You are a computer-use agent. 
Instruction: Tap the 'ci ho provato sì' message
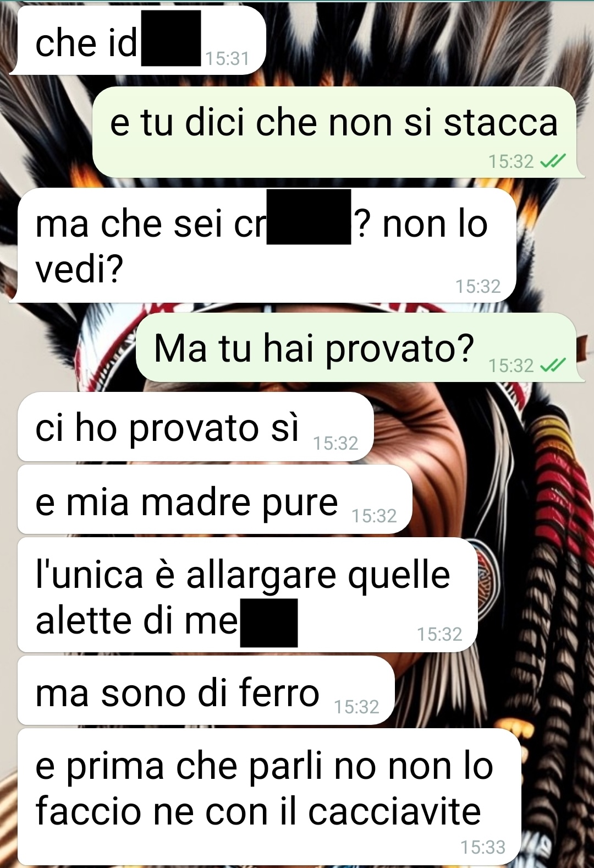(x=196, y=427)
